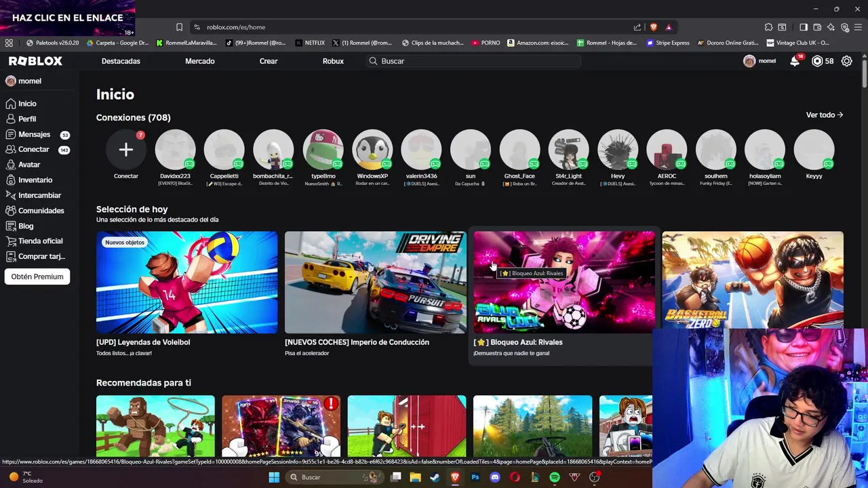Open the browser extensions puzzle icon
Viewport: 868px width, 488px height.
tap(768, 27)
